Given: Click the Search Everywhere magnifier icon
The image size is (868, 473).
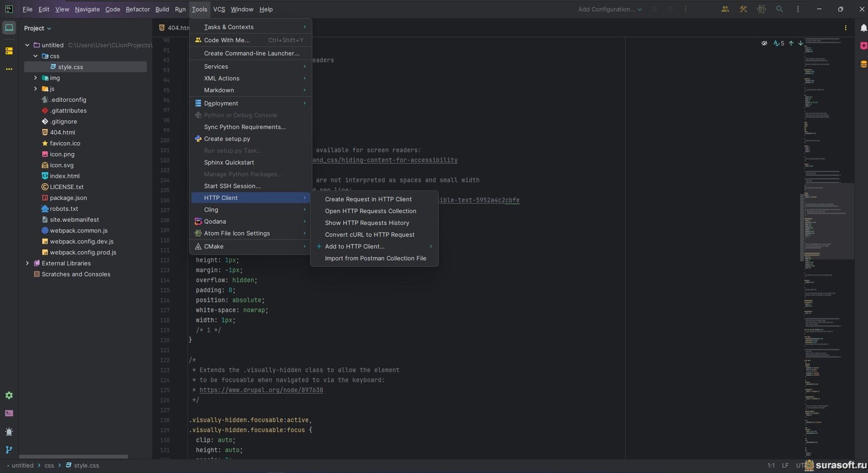Looking at the screenshot, I should (779, 9).
